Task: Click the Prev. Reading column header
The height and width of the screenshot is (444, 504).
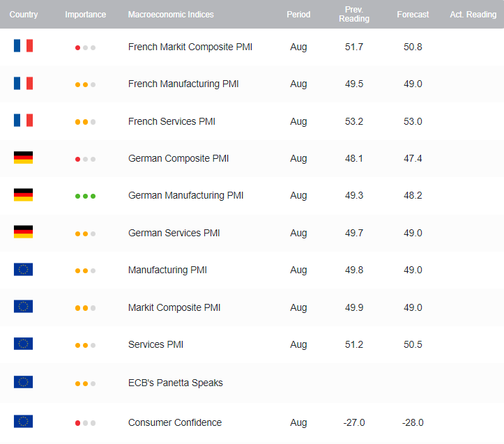Action: (x=354, y=14)
